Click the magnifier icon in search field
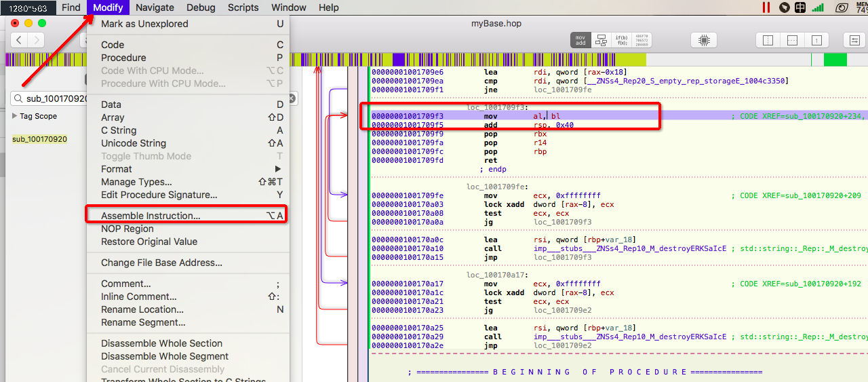 click(x=18, y=98)
